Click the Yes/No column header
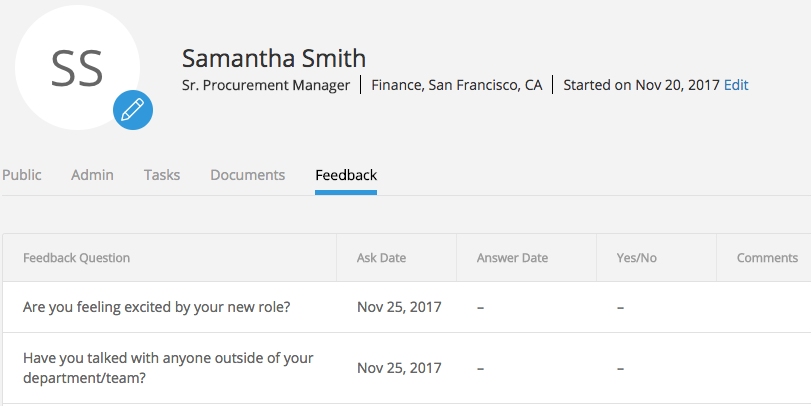Screen dimensions: 811x406 (x=636, y=258)
